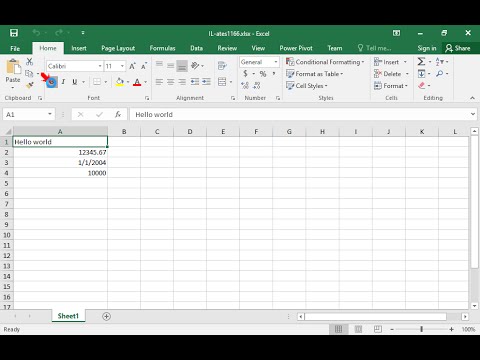
Task: Apply cell borders icon
Action: pyautogui.click(x=97, y=82)
